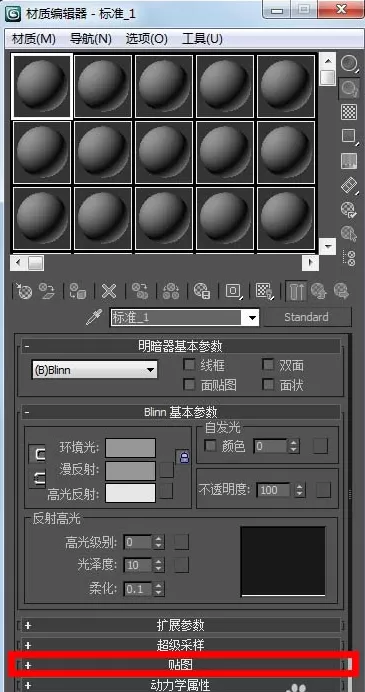Click Go Forward to Sibling icon
The image size is (365, 692).
click(x=341, y=292)
